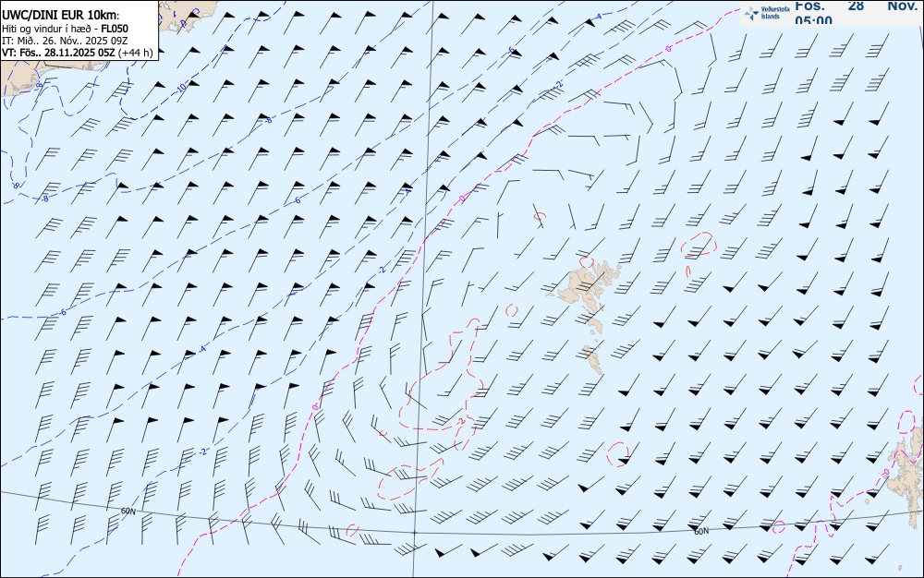Click the Iceland coast at top-left
The width and height of the screenshot is (924, 578).
tap(186, 16)
